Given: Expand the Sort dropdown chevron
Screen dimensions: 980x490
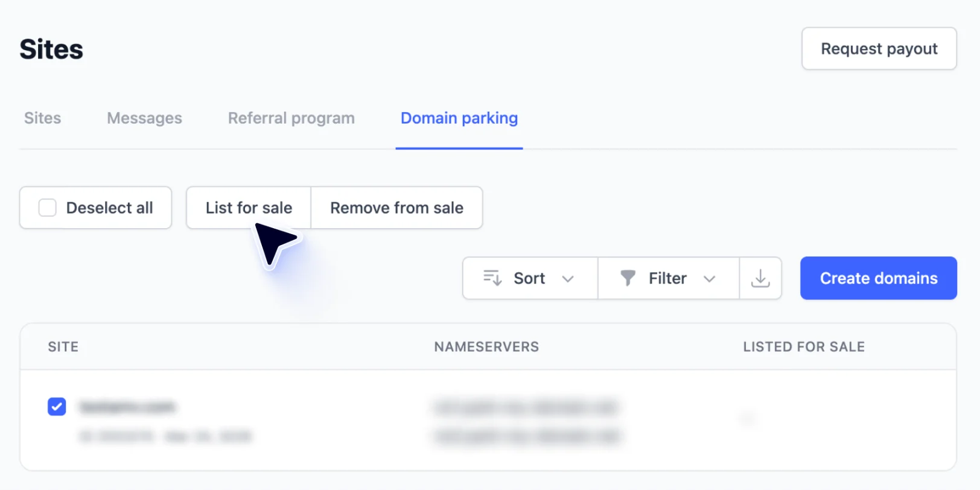Looking at the screenshot, I should coord(568,279).
